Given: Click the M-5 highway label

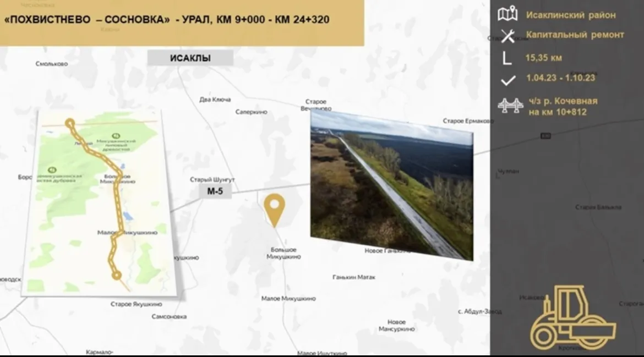Looking at the screenshot, I should tap(215, 191).
